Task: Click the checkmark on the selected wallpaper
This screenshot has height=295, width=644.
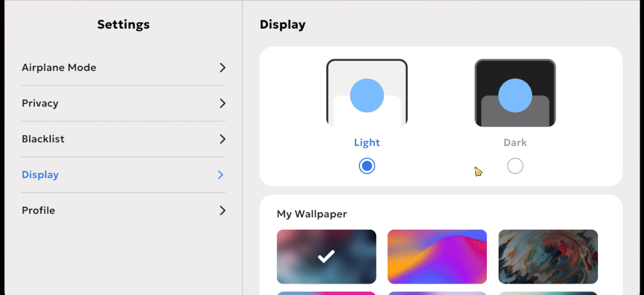Action: (326, 256)
